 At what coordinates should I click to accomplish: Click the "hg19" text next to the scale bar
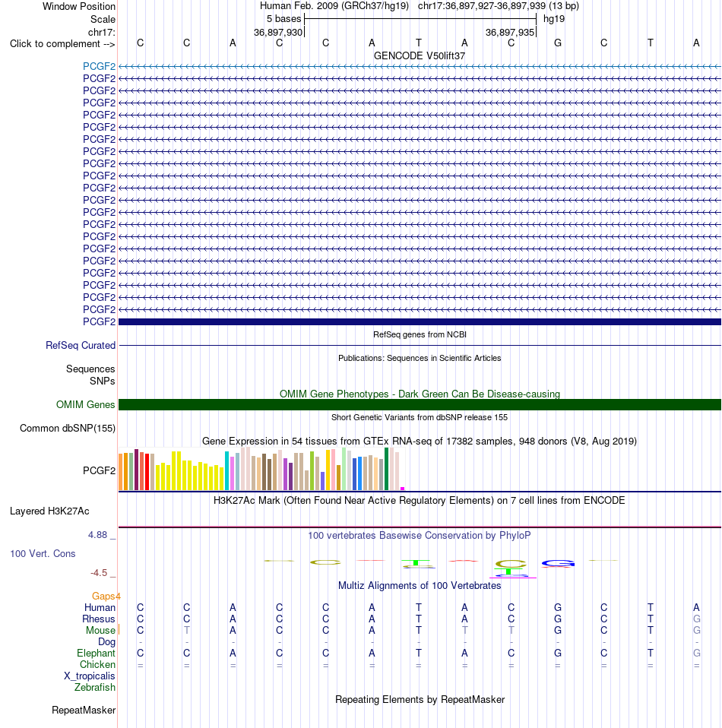click(554, 19)
